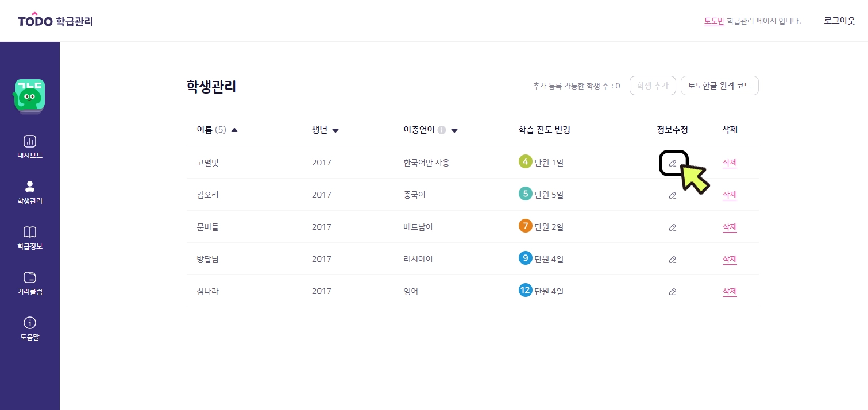Open the 토도반 class link
This screenshot has width=868, height=410.
[714, 21]
